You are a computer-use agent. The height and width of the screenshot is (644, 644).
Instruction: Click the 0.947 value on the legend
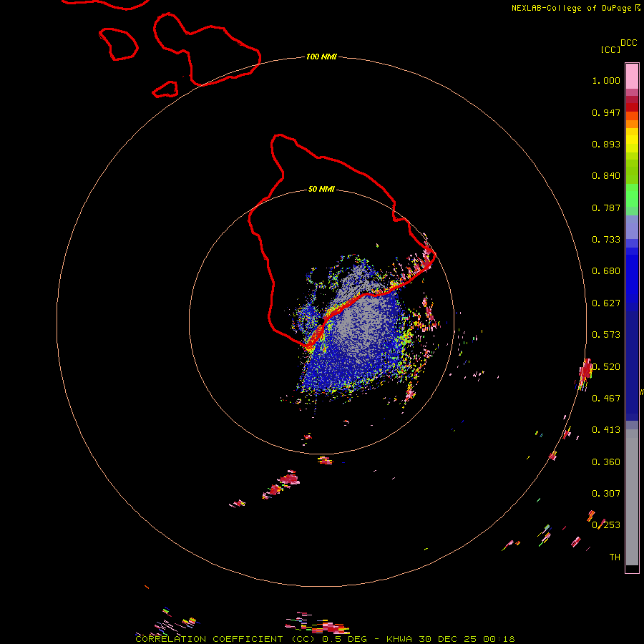606,112
